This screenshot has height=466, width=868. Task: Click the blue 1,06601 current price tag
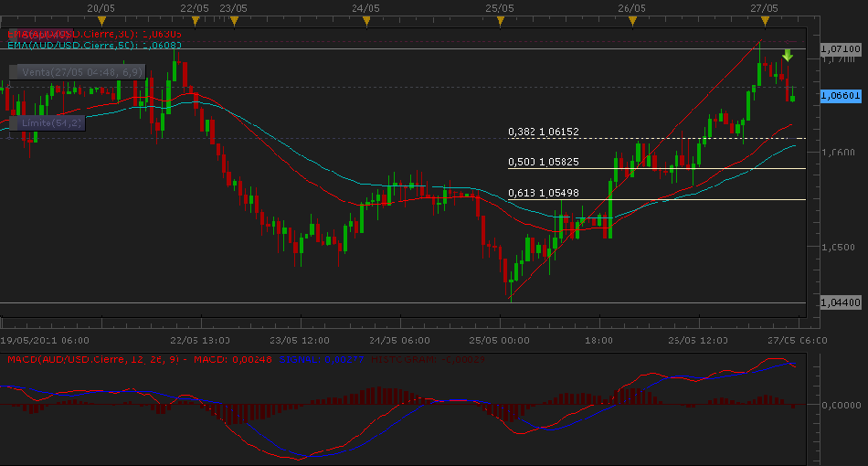pos(840,95)
